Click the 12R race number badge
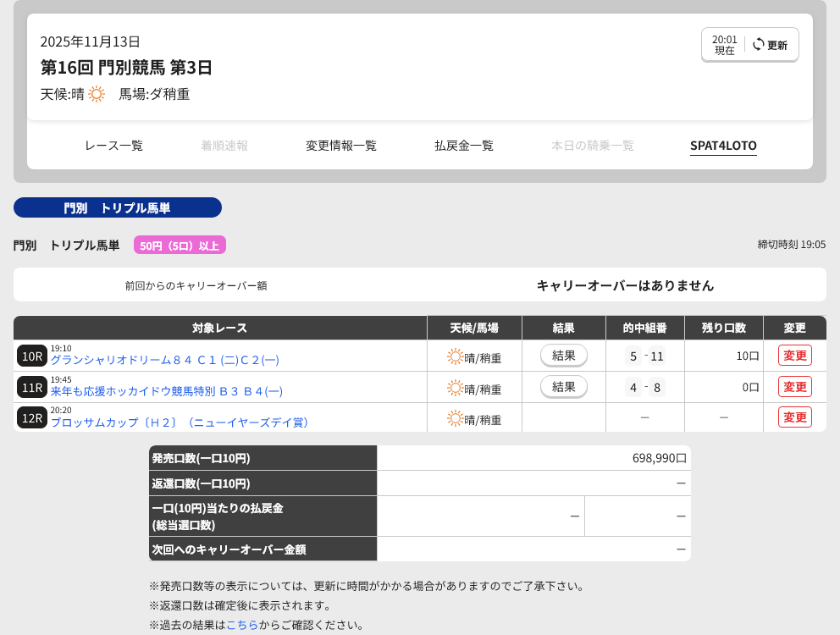Image resolution: width=840 pixels, height=635 pixels. [x=32, y=418]
